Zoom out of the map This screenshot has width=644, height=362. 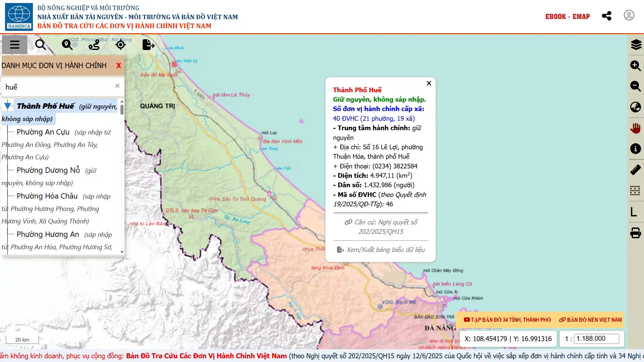click(636, 86)
